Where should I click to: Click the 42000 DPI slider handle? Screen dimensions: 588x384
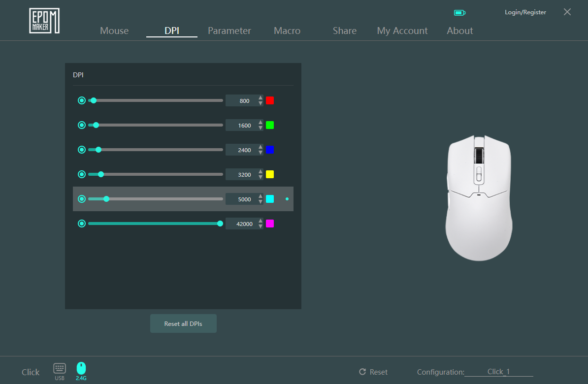pos(220,224)
